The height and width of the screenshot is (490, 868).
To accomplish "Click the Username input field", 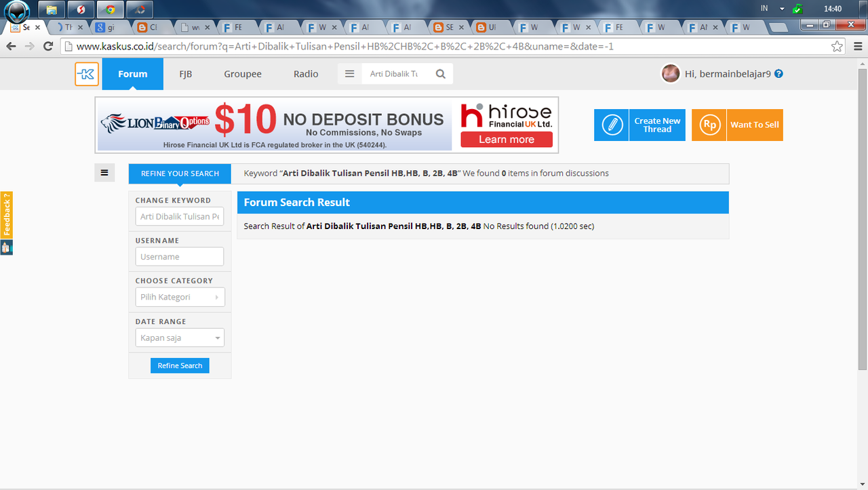I will pos(180,257).
